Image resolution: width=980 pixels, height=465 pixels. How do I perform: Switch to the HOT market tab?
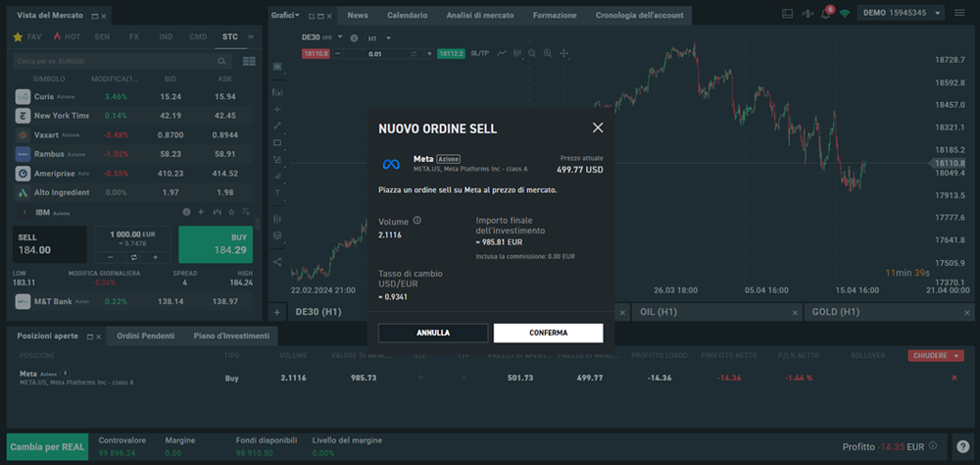(67, 37)
